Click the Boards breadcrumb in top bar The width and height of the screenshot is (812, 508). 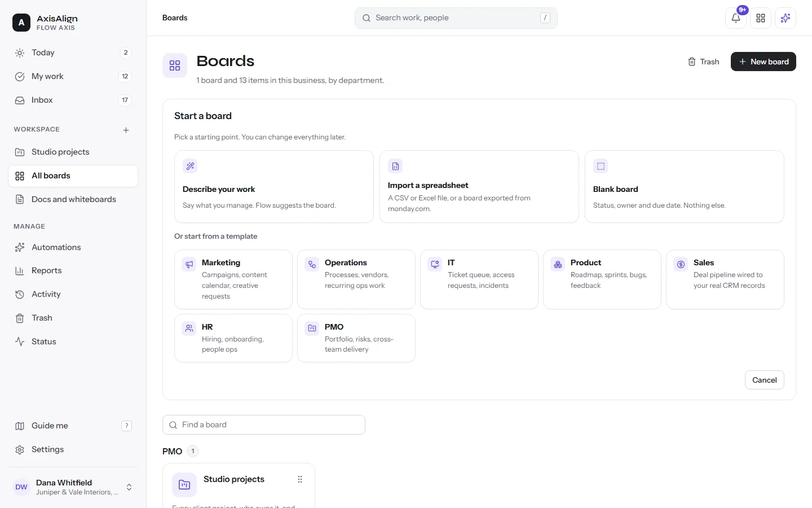[175, 18]
